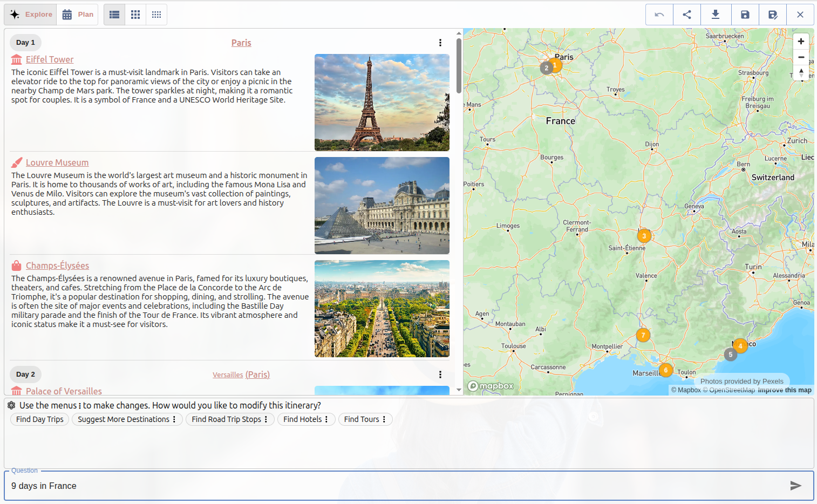
Task: Open the Day 2 options menu
Action: click(x=440, y=374)
